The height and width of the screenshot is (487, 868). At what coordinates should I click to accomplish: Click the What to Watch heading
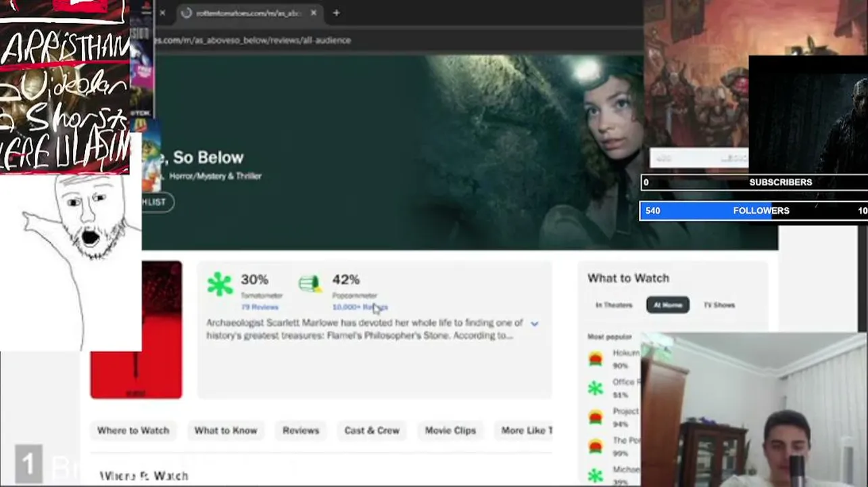(x=628, y=278)
